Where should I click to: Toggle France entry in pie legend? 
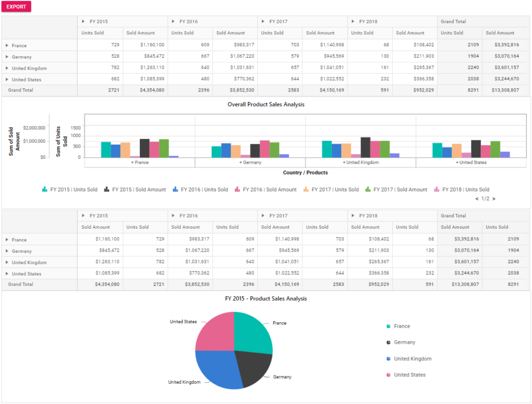tap(389, 327)
